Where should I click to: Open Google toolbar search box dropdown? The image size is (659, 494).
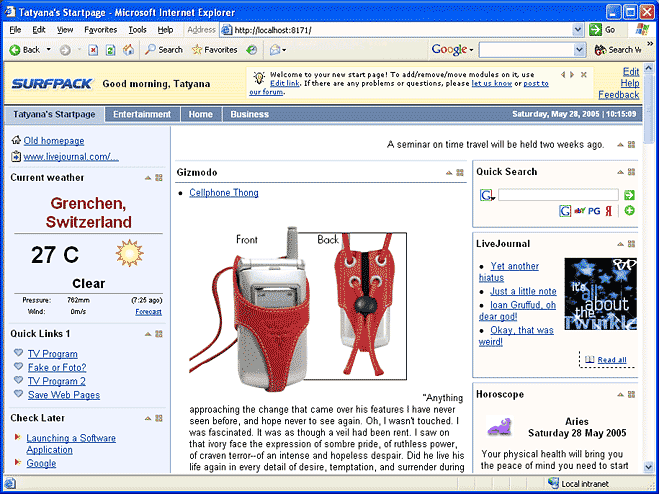coord(580,50)
